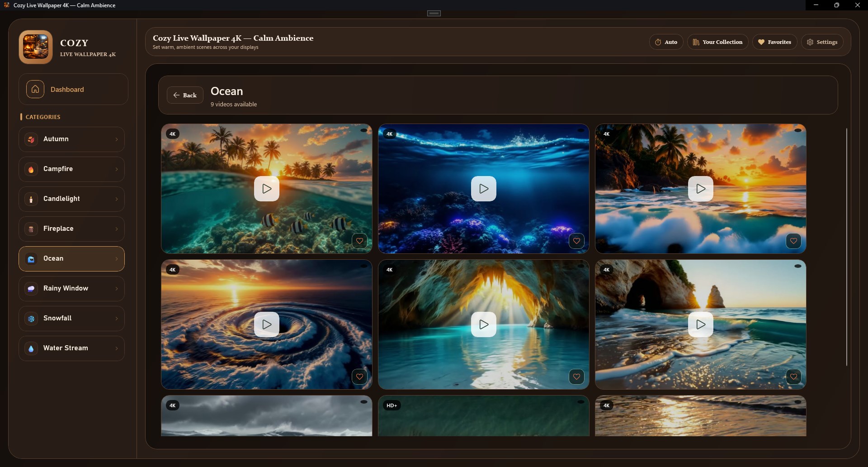Play the glowing coral reef video
Screen dimensions: 868x467
tap(484, 189)
